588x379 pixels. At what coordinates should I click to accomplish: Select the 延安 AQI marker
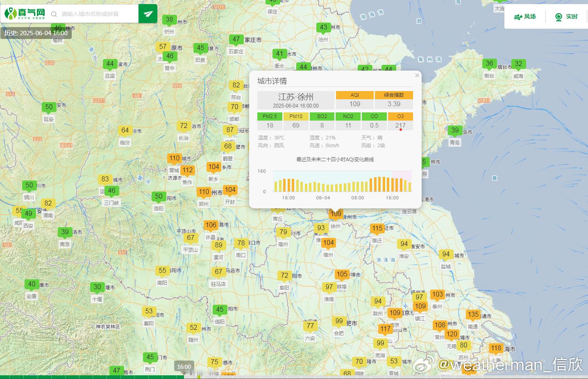[x=49, y=107]
